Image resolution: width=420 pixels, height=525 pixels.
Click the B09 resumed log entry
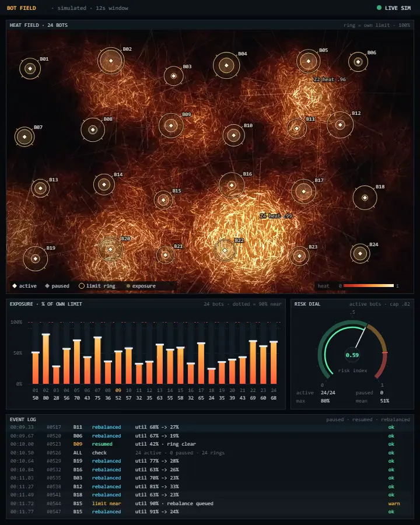coord(210,444)
